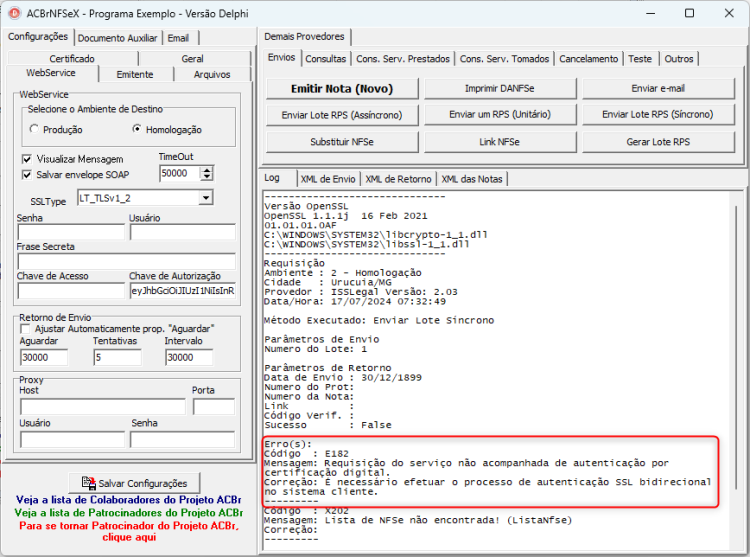Click the Proxy Host input field
The width and height of the screenshot is (750, 557).
pos(102,407)
